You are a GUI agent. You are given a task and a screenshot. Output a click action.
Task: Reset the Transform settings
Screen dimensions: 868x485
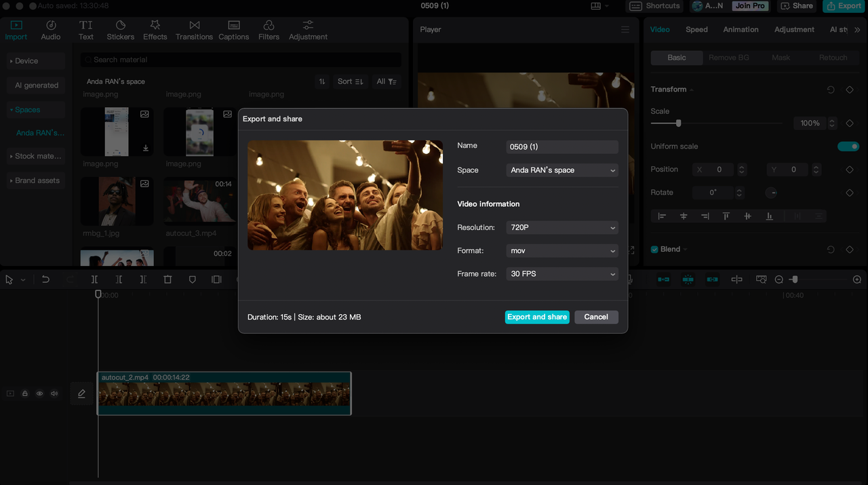(x=831, y=90)
